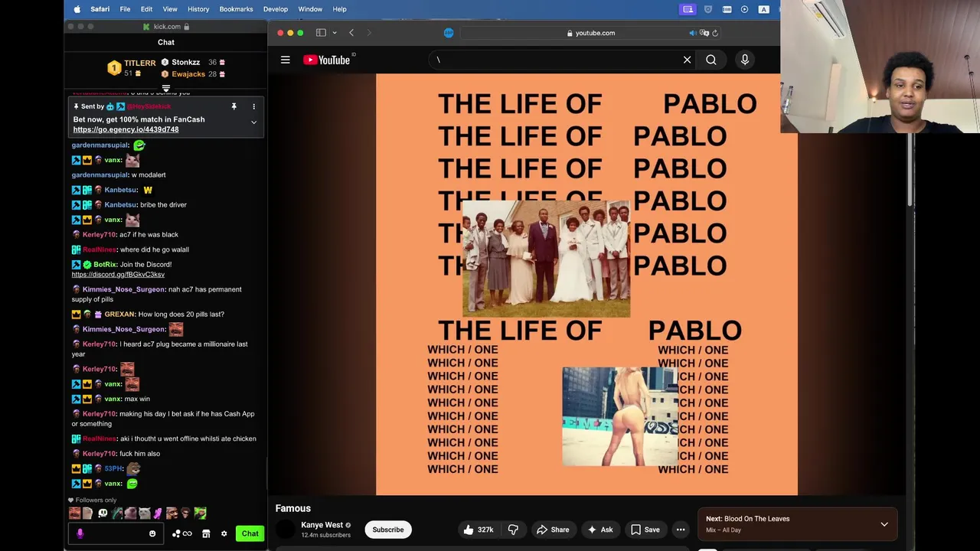The image size is (980, 551).
Task: Open the Window menu
Action: pos(310,9)
